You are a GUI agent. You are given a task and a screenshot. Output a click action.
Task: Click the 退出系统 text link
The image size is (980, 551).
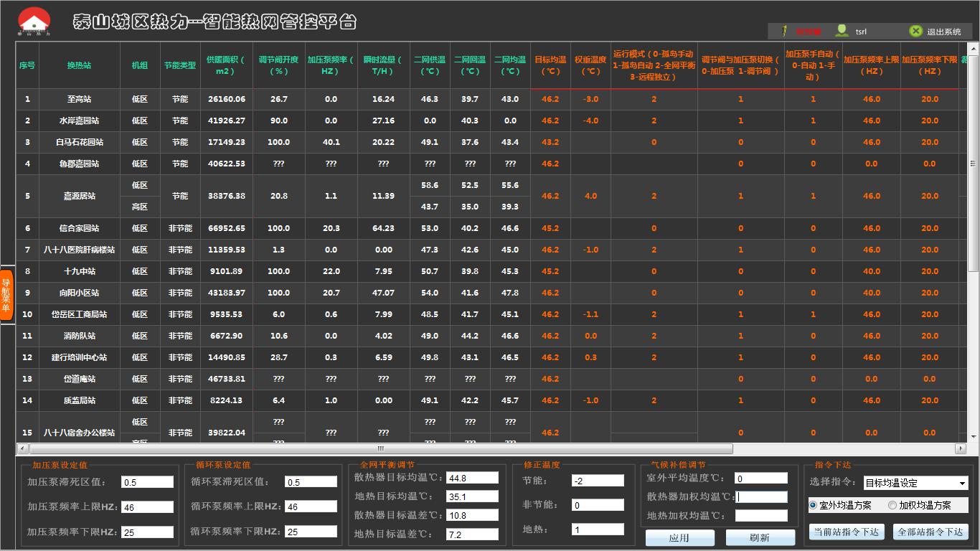[x=943, y=32]
